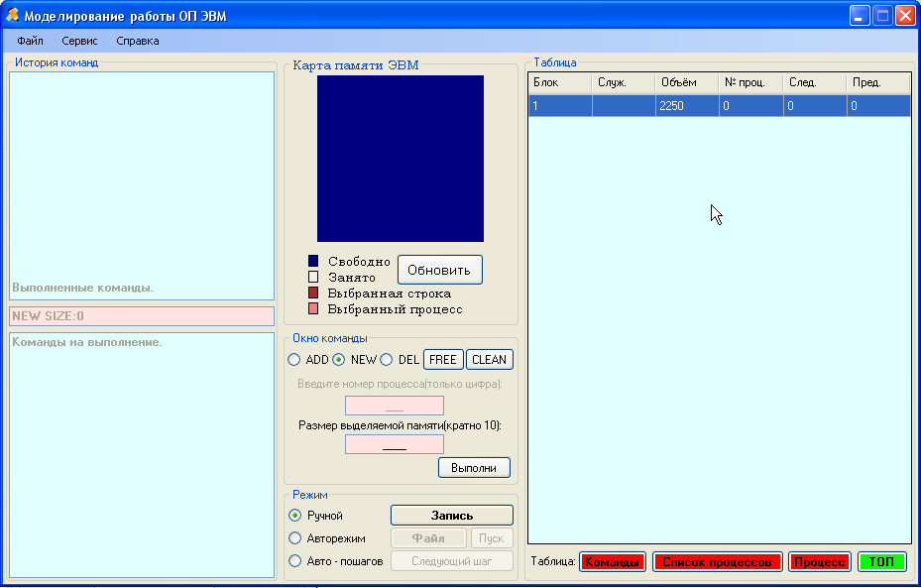Viewport: 921px width, 588px height.
Task: Click the FREE button
Action: point(443,360)
